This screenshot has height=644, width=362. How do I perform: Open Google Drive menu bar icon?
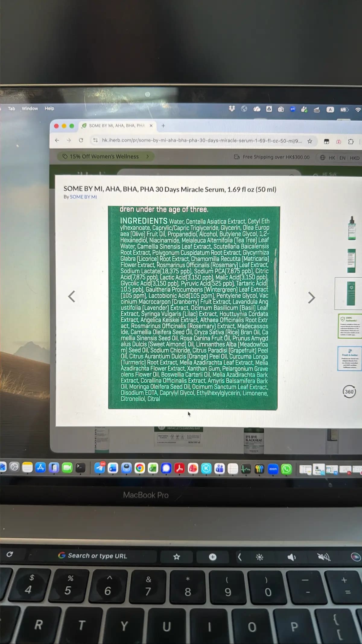click(x=269, y=109)
